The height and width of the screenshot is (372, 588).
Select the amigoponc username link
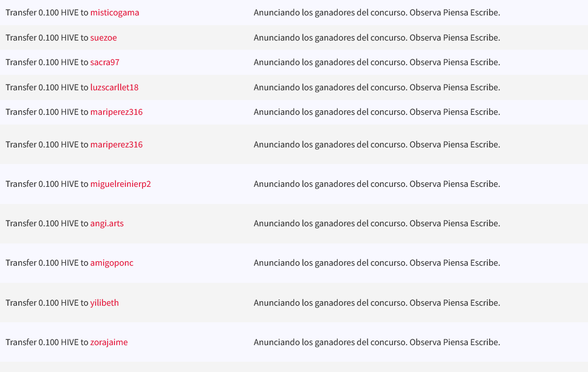coord(112,263)
